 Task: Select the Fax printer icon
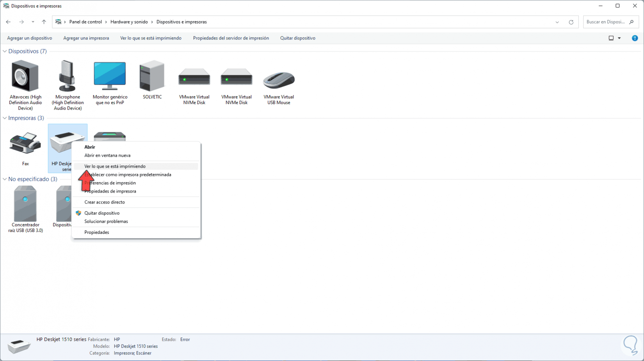click(x=25, y=143)
